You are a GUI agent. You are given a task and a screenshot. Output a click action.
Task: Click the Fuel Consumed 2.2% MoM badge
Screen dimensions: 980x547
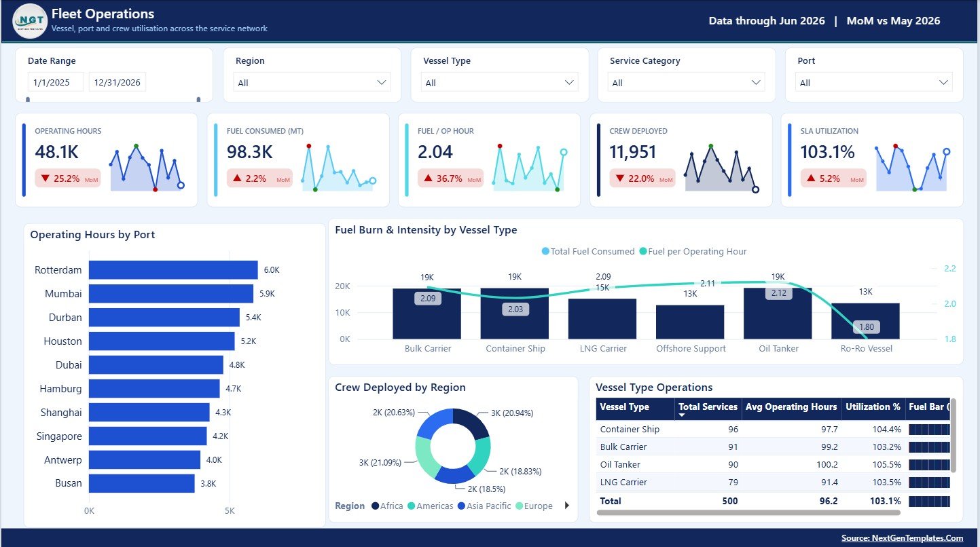[259, 178]
